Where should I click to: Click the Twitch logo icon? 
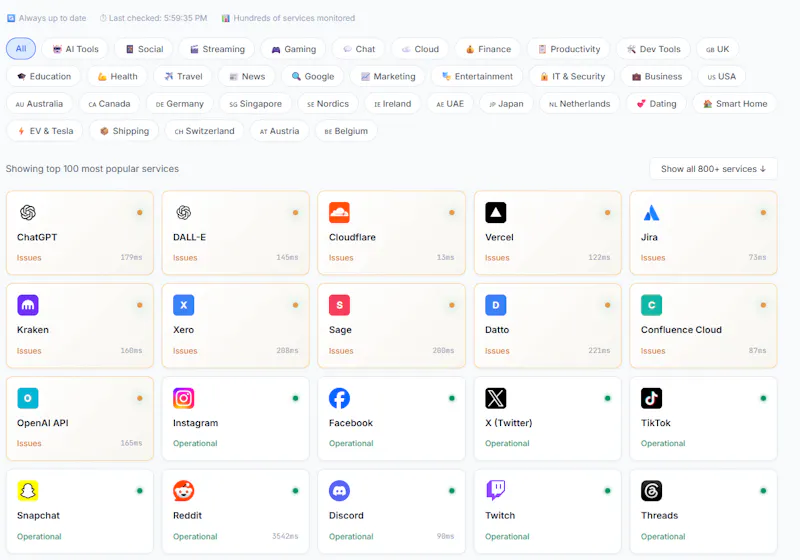(x=495, y=490)
